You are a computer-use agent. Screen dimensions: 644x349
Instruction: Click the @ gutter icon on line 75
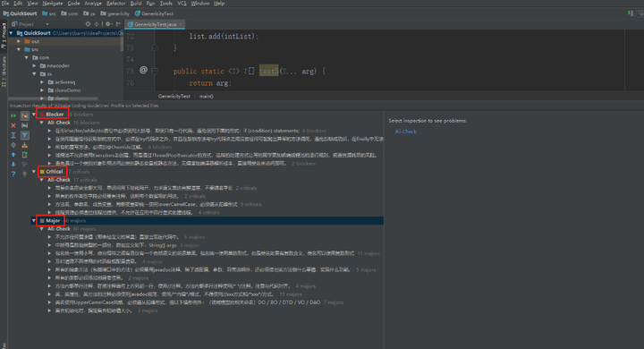click(x=143, y=70)
